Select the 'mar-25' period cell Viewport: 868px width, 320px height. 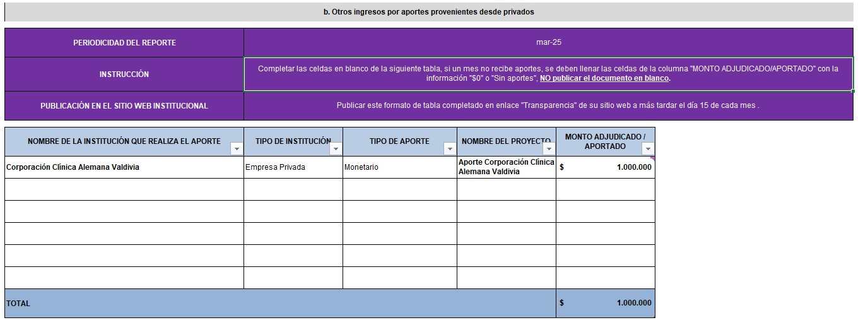(548, 43)
